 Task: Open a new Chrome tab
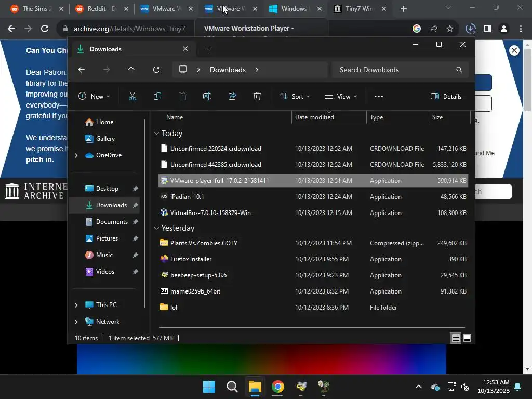(x=403, y=9)
